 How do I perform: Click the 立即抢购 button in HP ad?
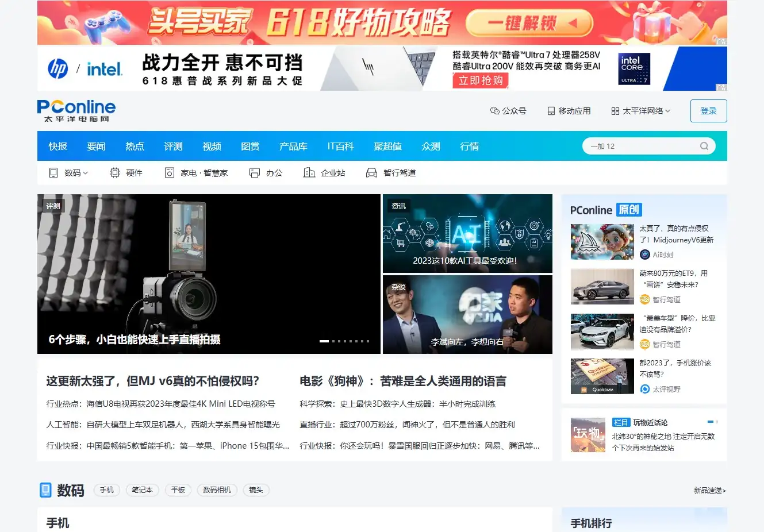tap(481, 80)
